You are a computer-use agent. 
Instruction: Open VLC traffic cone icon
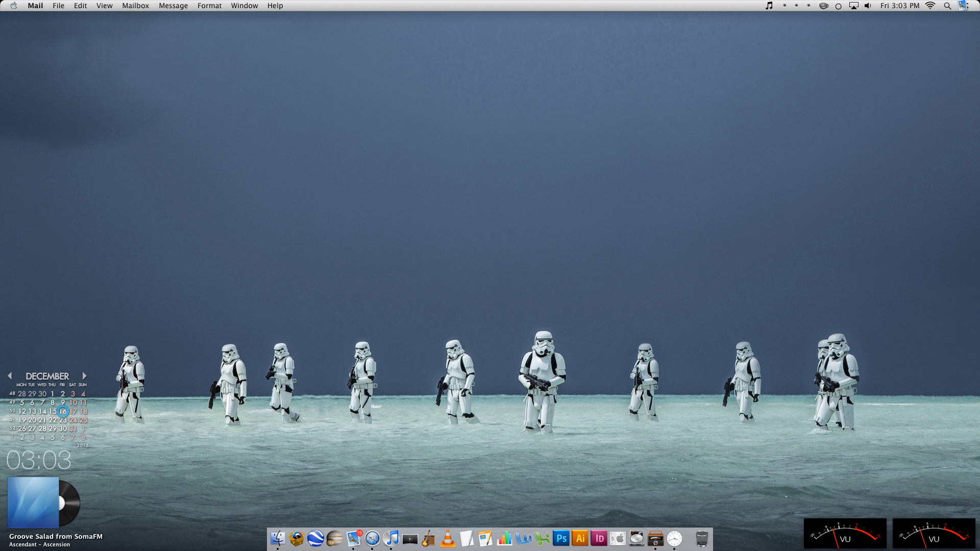point(448,538)
